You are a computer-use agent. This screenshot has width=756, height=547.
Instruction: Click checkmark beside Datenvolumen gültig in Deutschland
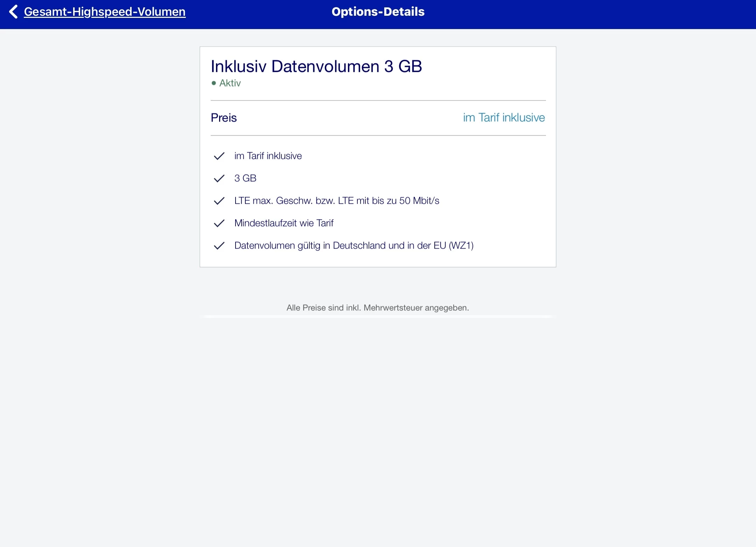pos(219,245)
